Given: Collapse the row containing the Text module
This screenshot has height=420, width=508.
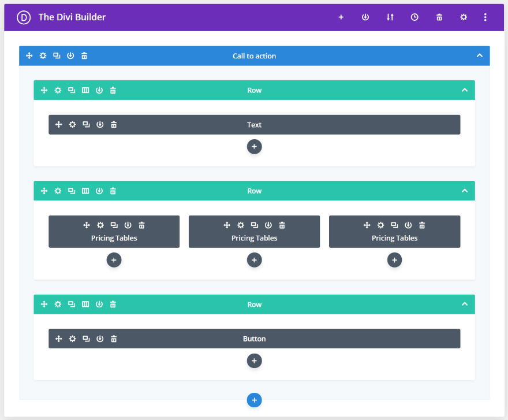Looking at the screenshot, I should click(465, 90).
